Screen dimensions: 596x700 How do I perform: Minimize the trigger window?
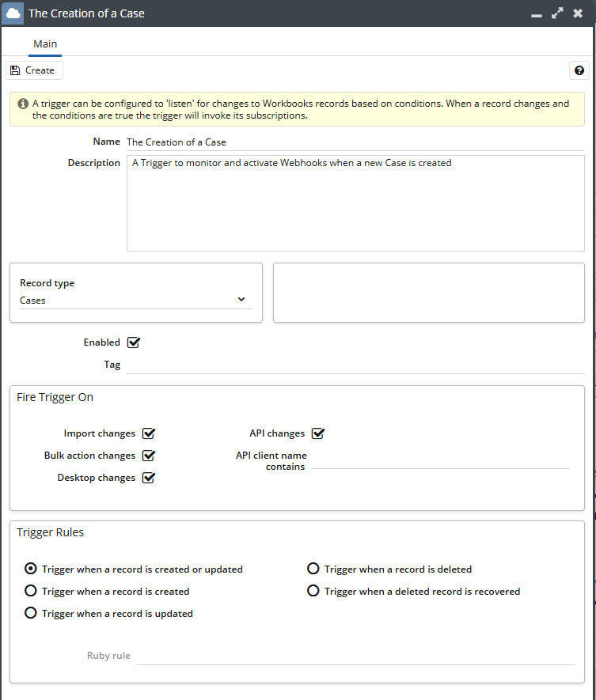coord(537,13)
